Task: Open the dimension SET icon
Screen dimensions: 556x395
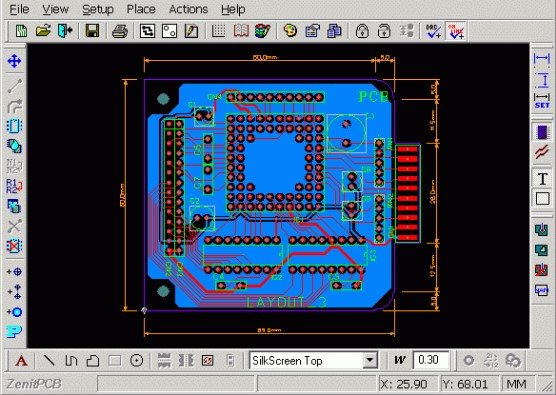Action: tap(542, 101)
